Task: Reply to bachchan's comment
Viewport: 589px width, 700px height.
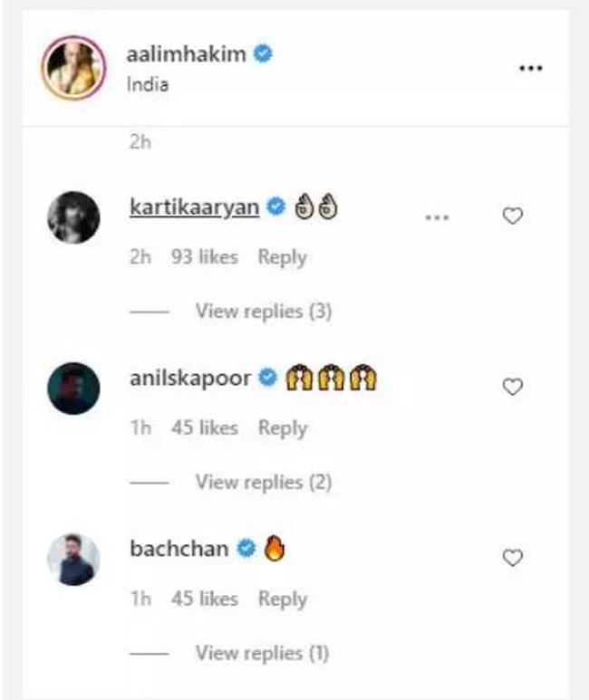Action: (x=282, y=599)
